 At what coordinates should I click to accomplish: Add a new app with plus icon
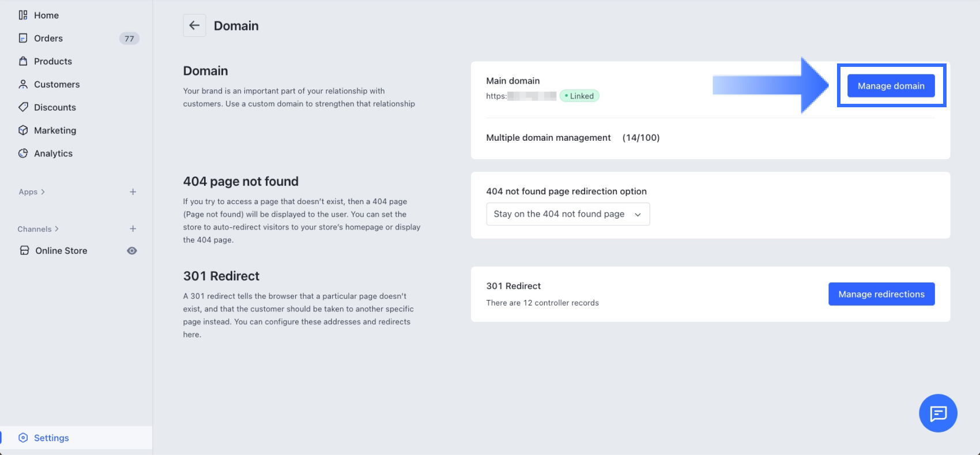point(133,192)
